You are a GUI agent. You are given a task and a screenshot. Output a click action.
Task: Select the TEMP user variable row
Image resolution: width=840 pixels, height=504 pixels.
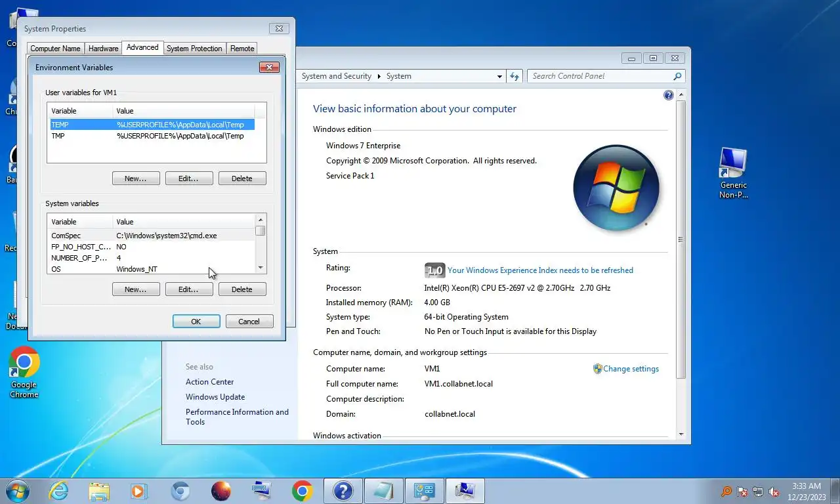pos(152,125)
